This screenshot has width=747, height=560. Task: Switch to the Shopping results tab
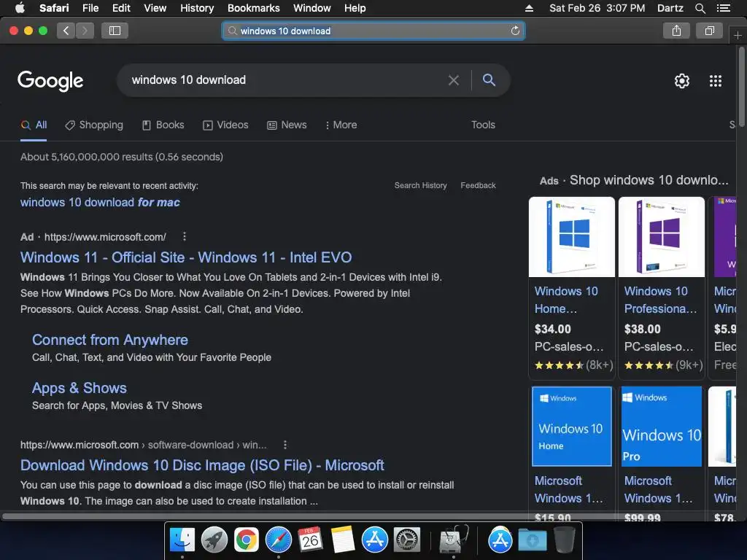pos(94,125)
